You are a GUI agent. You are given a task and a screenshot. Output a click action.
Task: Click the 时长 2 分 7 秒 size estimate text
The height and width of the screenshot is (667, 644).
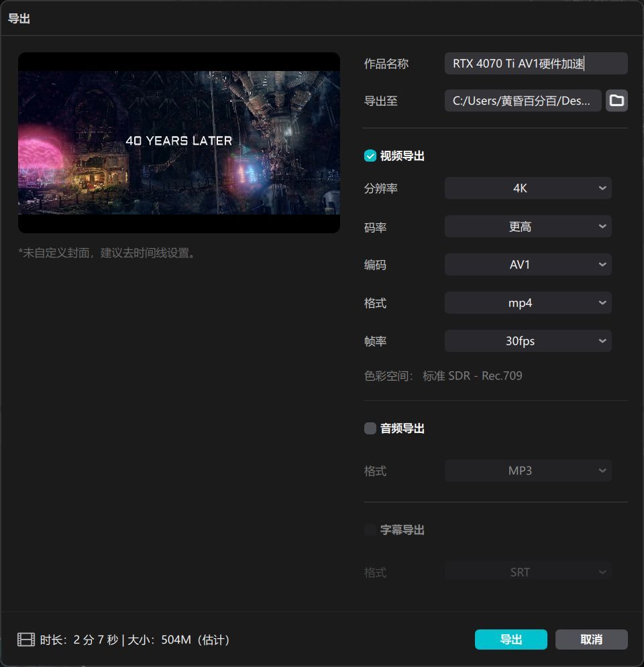tap(135, 640)
